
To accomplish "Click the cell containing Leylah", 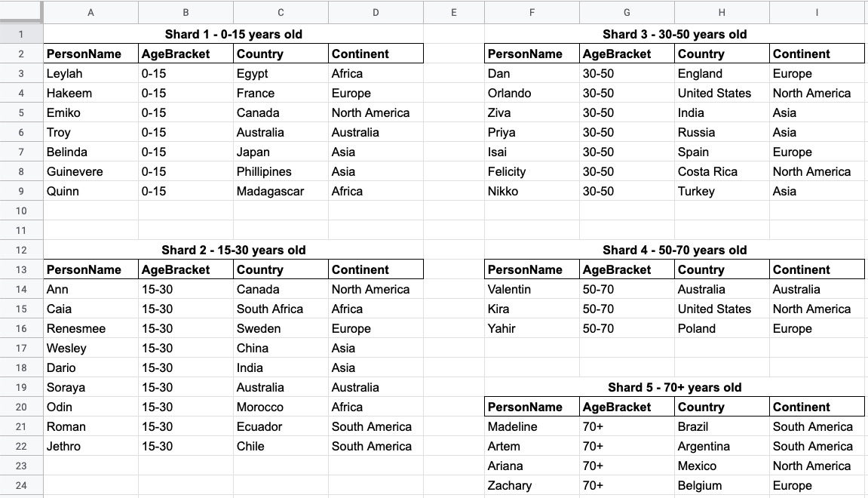I will click(x=90, y=74).
